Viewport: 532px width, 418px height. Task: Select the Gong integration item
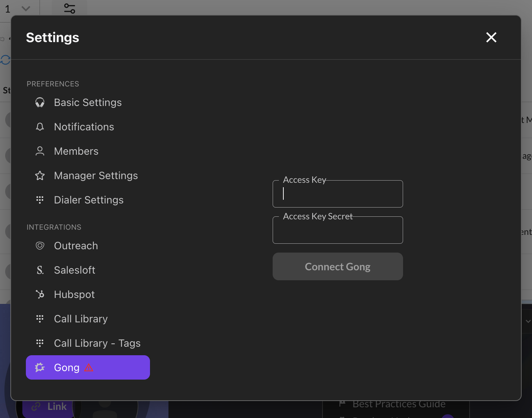point(88,367)
